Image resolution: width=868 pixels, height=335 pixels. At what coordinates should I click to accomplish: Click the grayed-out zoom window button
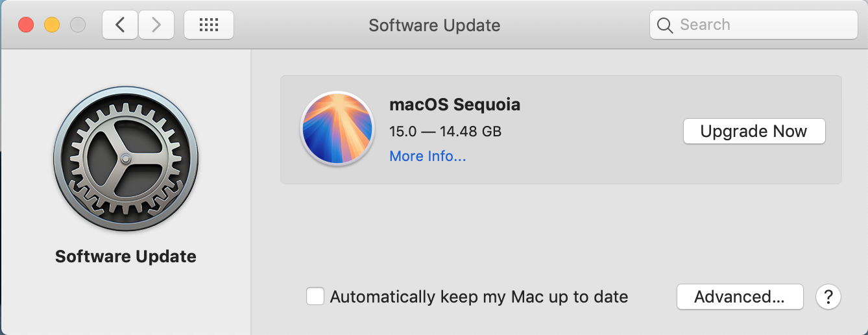78,25
